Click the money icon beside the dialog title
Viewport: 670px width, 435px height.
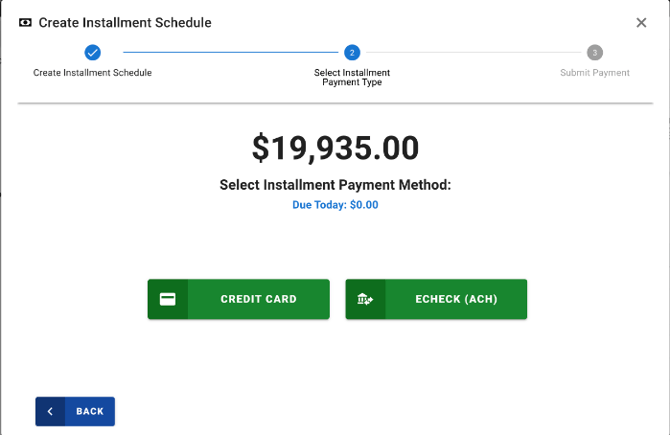pos(25,23)
